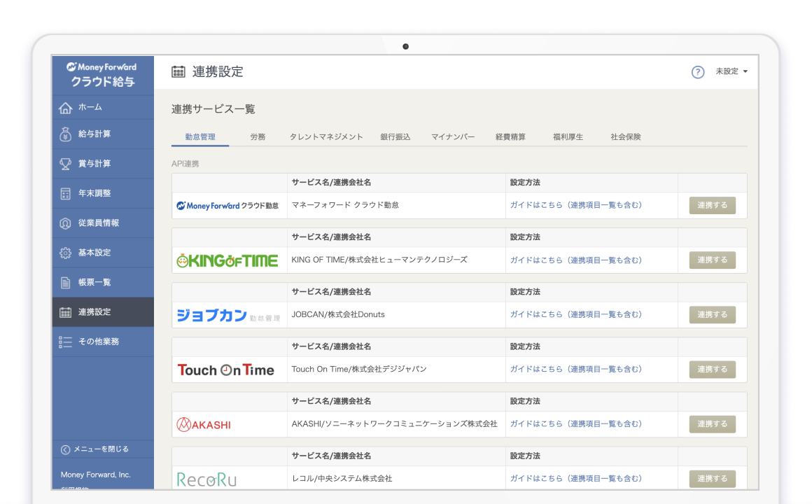Click 連携する for マネーフォワード クラウド勤怠
The height and width of the screenshot is (504, 812).
pyautogui.click(x=712, y=206)
